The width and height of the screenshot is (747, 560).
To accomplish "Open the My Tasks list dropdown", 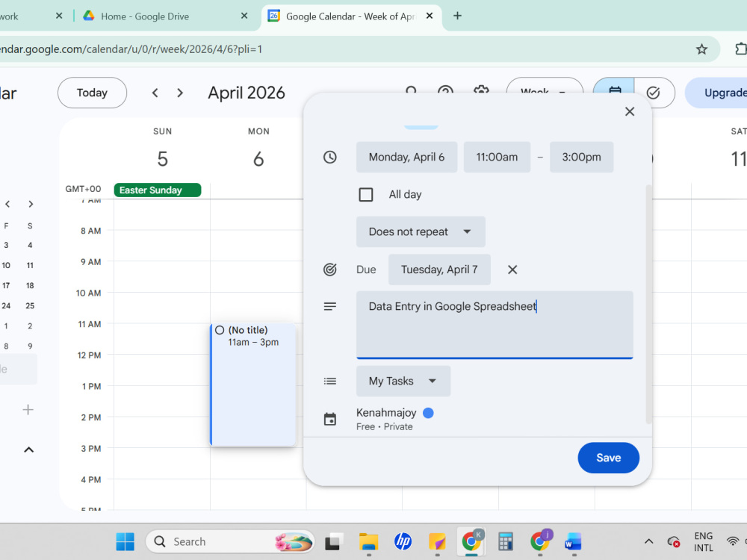I will pos(403,381).
